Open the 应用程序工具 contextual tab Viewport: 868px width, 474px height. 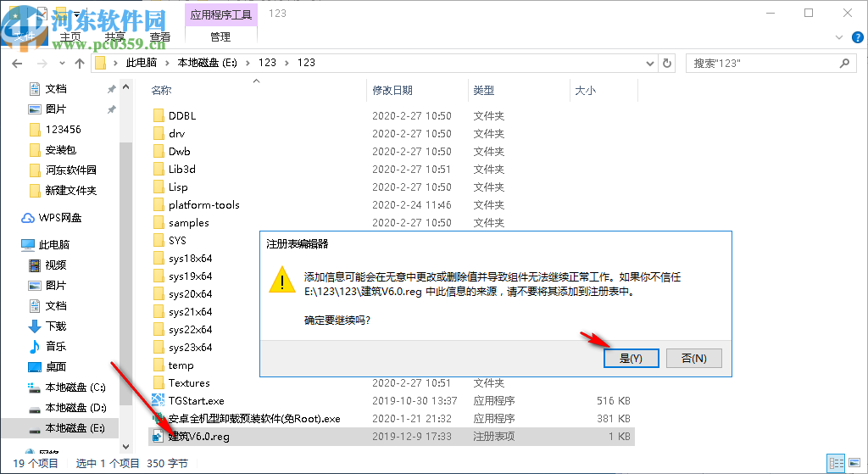pyautogui.click(x=221, y=14)
